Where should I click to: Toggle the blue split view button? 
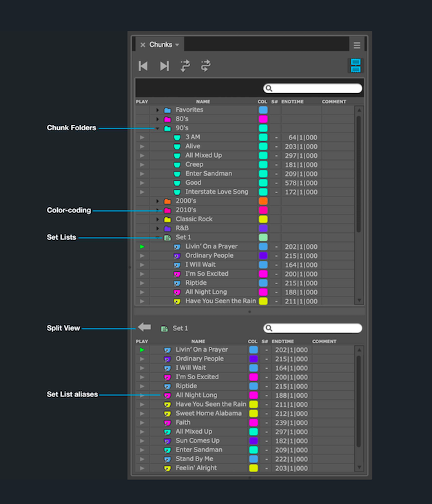click(356, 66)
